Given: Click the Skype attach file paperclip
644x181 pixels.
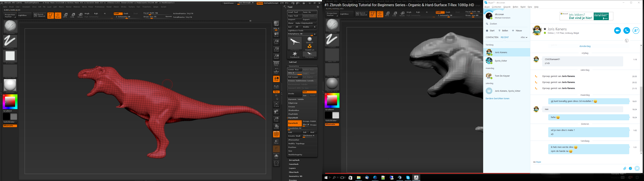Looking at the screenshot, I should click(625, 168).
